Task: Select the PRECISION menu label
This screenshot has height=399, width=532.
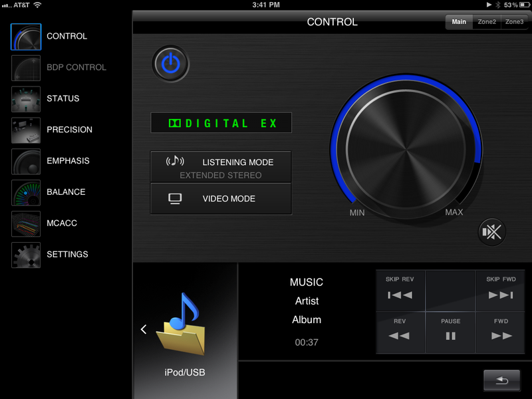Action: point(70,130)
